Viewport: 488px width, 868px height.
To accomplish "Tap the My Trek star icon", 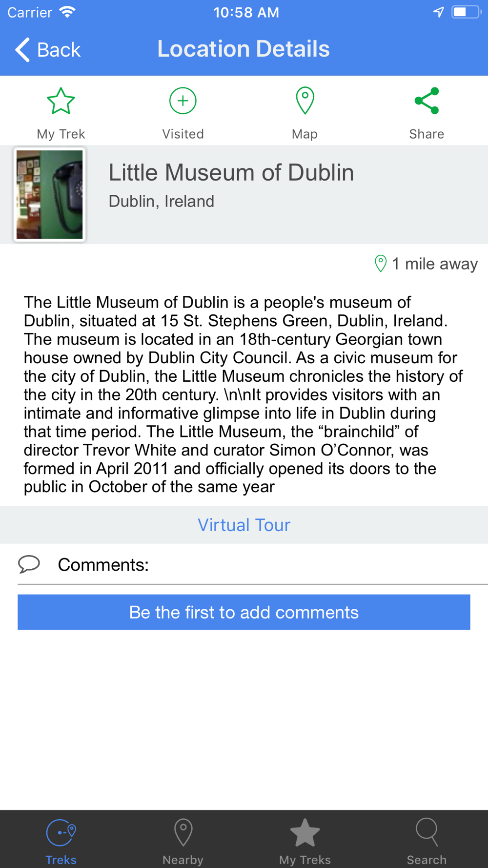I will (x=61, y=101).
